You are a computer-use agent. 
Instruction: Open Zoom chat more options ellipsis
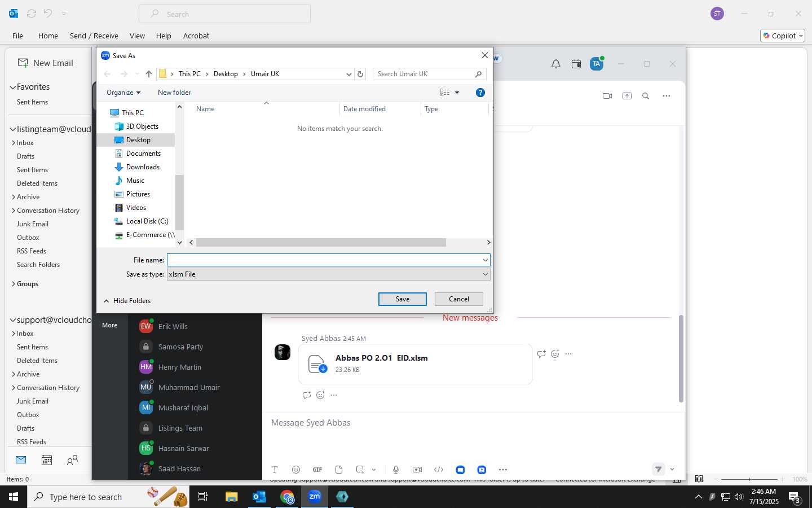click(667, 96)
